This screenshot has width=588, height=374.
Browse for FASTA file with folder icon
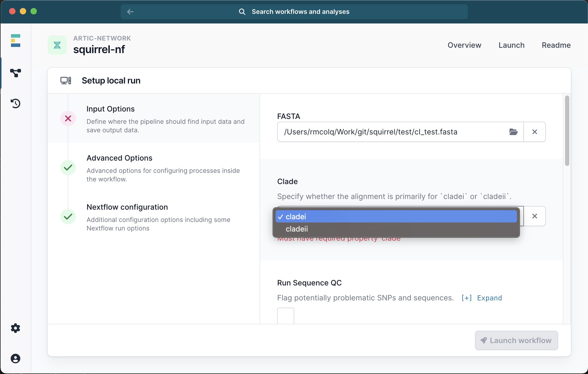(x=513, y=132)
